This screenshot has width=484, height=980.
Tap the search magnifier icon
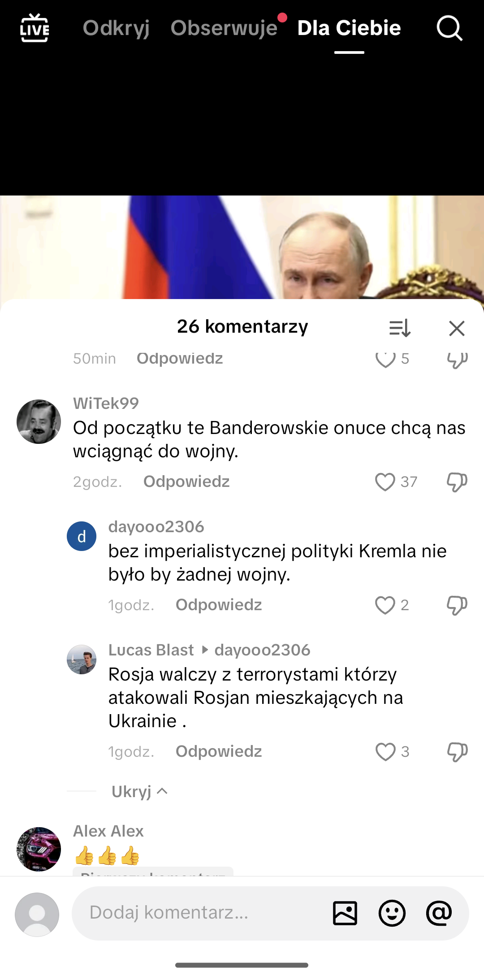point(449,28)
